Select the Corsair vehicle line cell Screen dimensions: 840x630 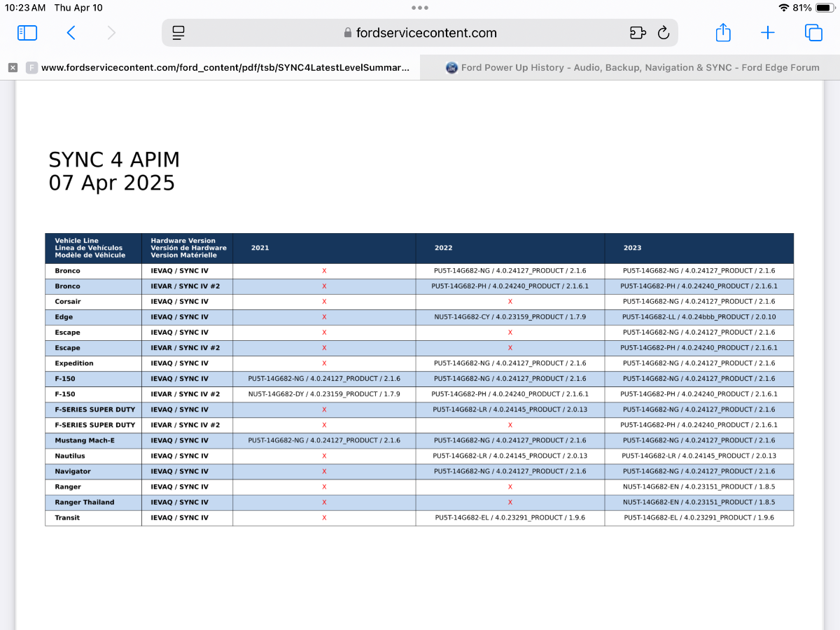93,302
